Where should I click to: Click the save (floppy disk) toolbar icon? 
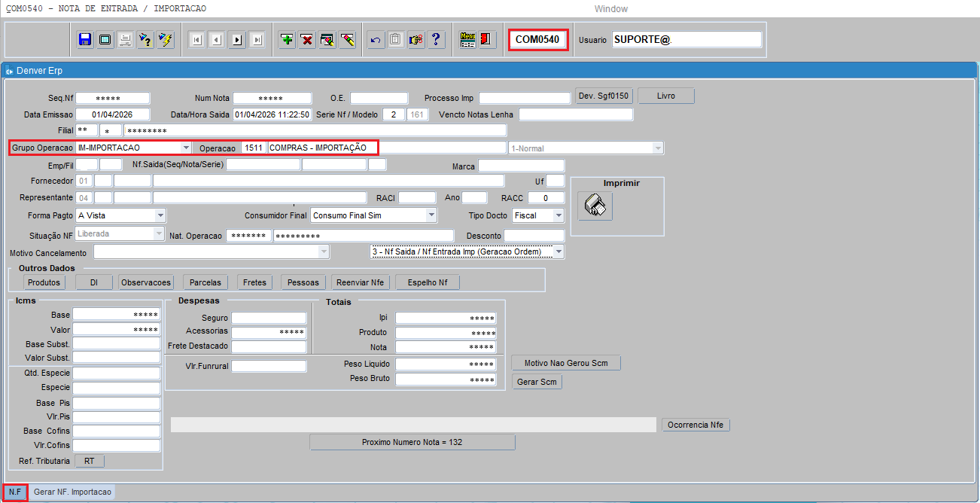click(85, 40)
